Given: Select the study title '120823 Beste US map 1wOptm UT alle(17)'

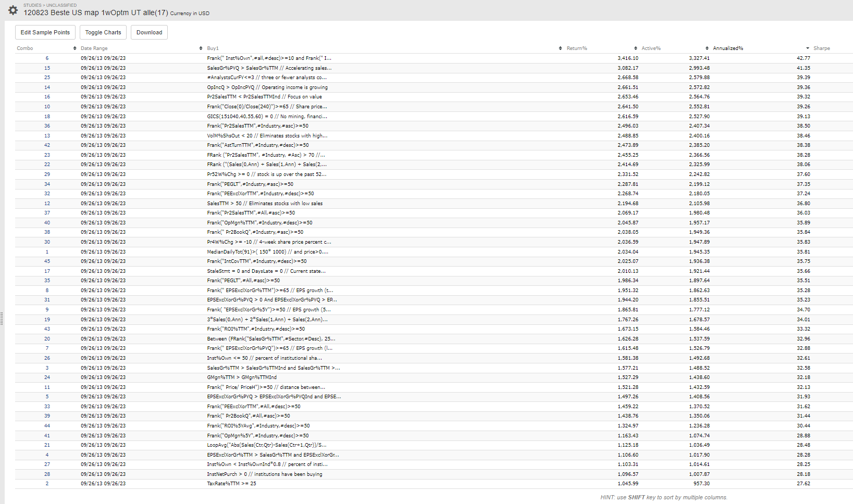Looking at the screenshot, I should click(96, 12).
